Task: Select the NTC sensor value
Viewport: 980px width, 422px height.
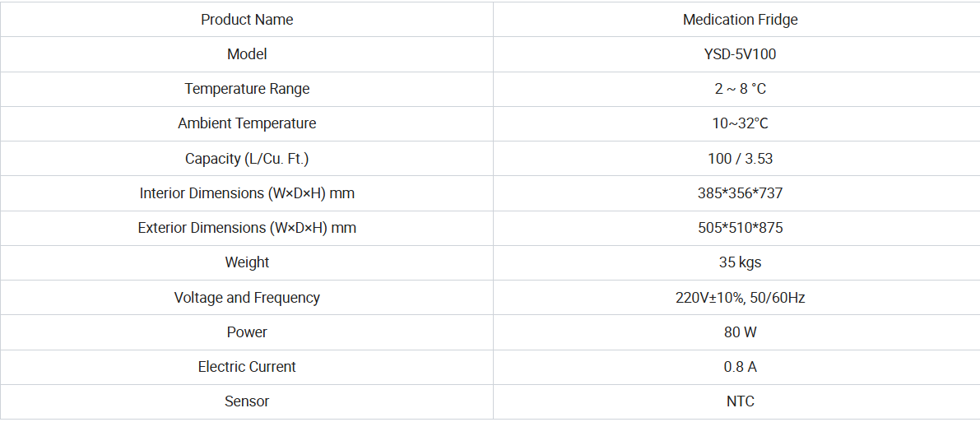Action: pos(740,401)
